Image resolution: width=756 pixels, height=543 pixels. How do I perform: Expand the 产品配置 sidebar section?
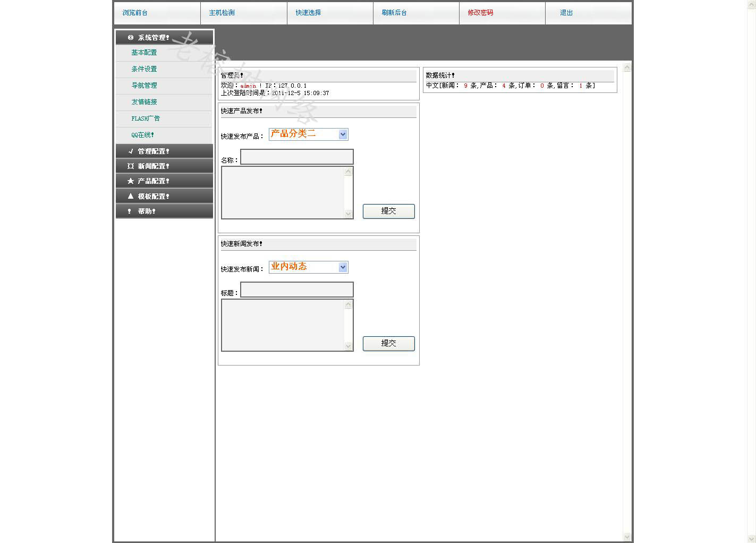[164, 181]
